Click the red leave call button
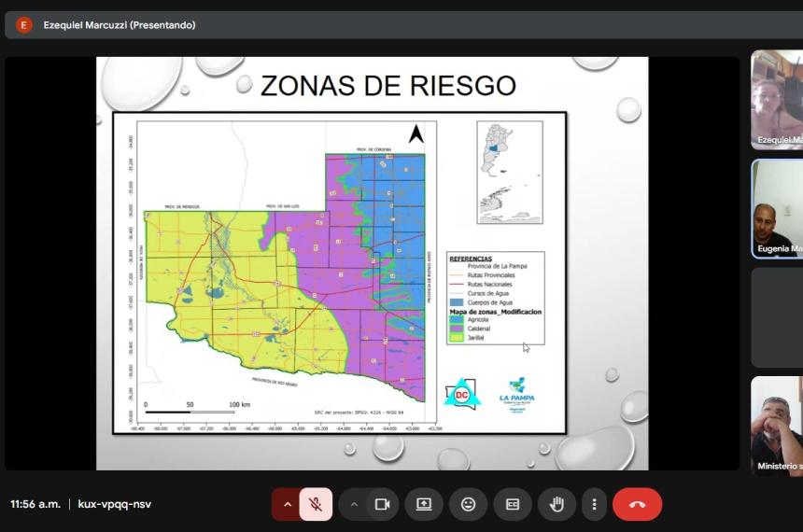This screenshot has height=532, width=803. [x=637, y=504]
